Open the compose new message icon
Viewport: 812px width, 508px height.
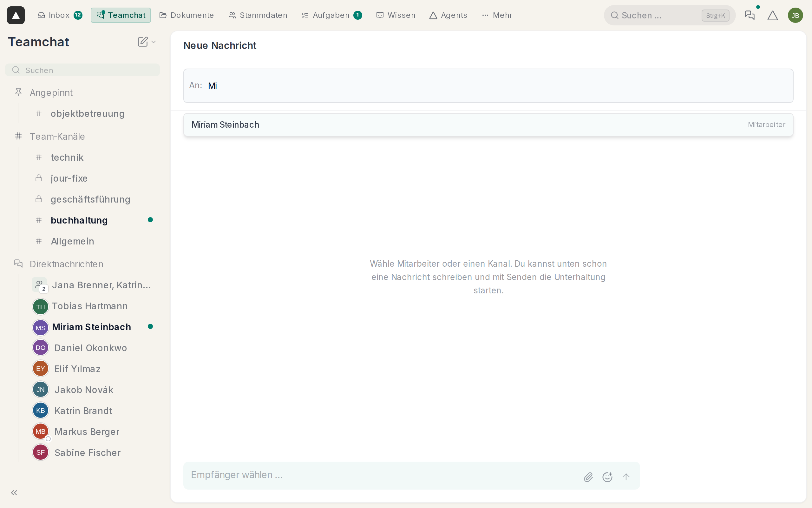click(143, 42)
